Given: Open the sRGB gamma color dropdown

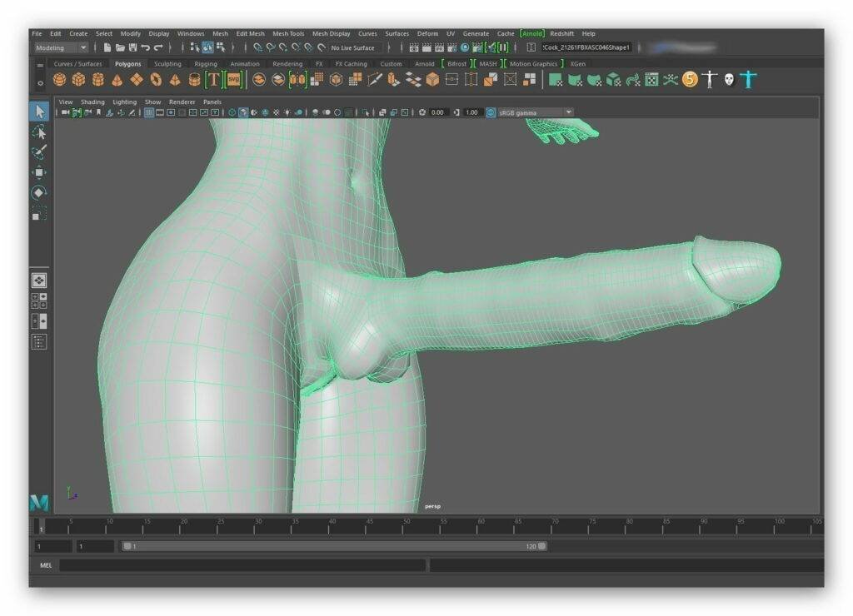Looking at the screenshot, I should [533, 112].
